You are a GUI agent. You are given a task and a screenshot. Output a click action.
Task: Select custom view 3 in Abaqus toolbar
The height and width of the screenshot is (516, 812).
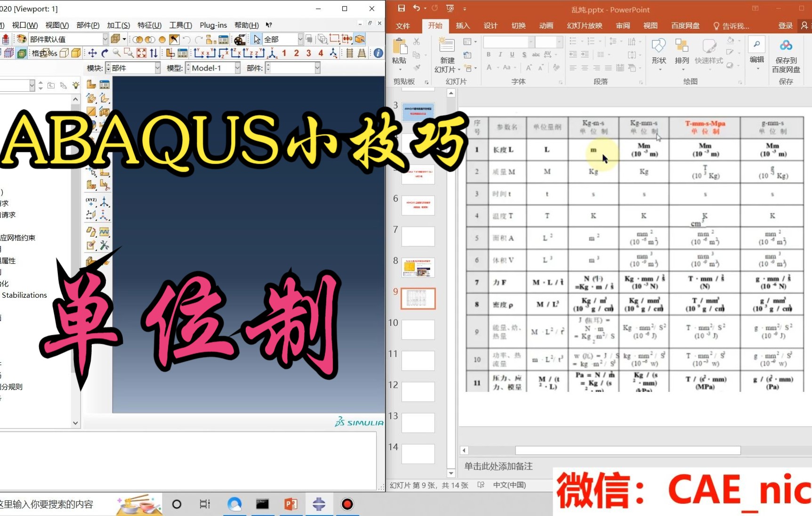click(x=308, y=53)
